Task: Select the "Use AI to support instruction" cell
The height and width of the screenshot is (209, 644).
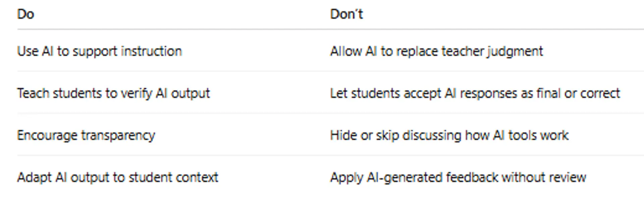Action: 99,51
